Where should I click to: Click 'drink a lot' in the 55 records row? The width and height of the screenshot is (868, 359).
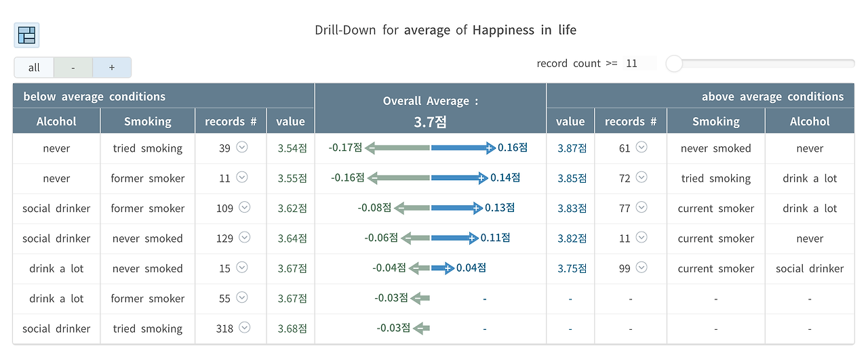(x=56, y=299)
